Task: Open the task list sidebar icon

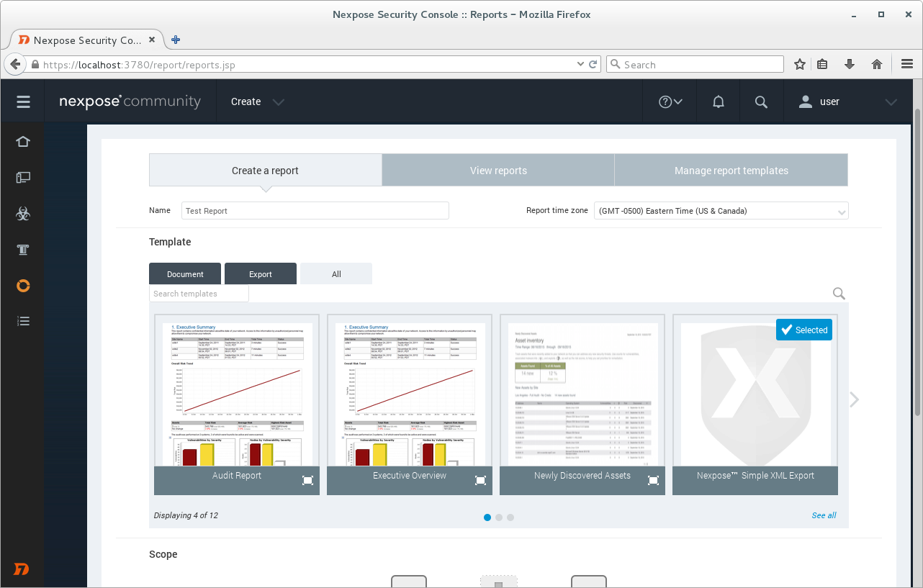Action: point(23,321)
